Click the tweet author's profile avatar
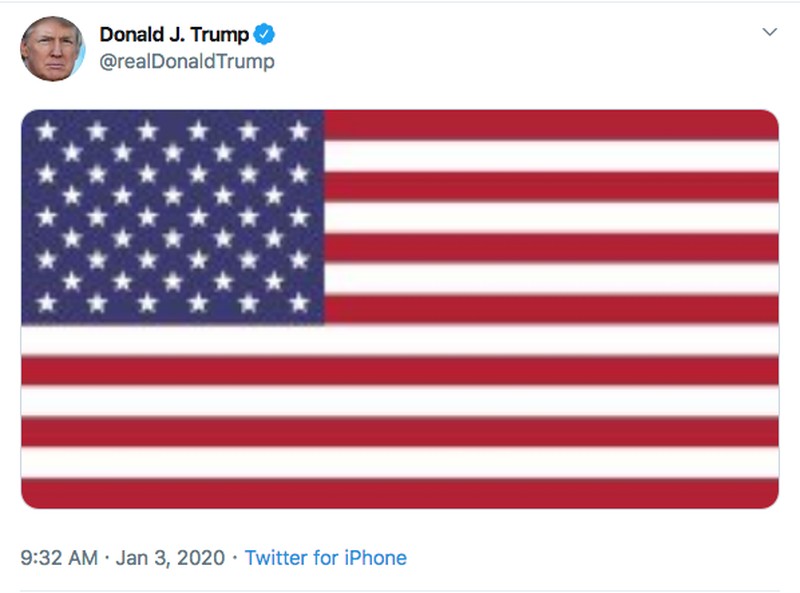 pos(53,48)
